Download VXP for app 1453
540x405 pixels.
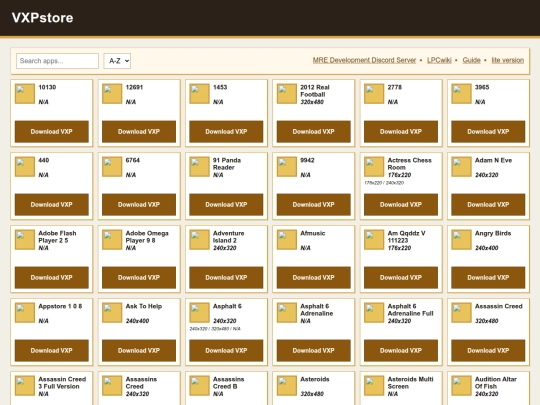coord(226,132)
